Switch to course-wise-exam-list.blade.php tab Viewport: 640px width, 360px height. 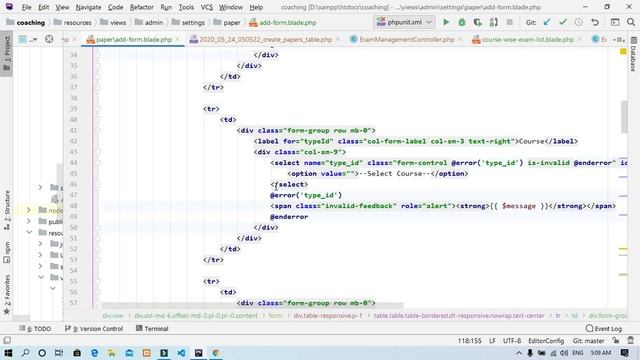[x=527, y=40]
